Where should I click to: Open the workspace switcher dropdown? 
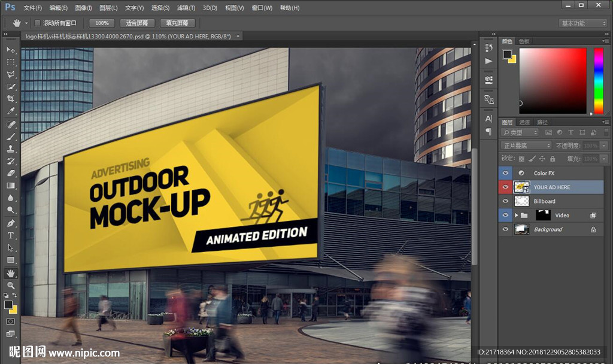click(582, 23)
